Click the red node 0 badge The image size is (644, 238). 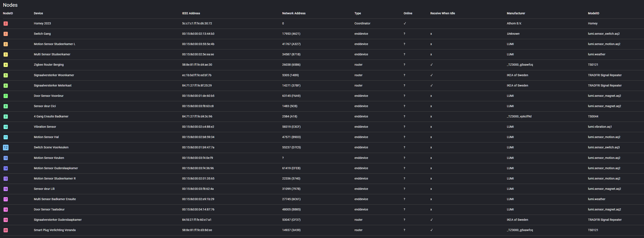point(5,24)
